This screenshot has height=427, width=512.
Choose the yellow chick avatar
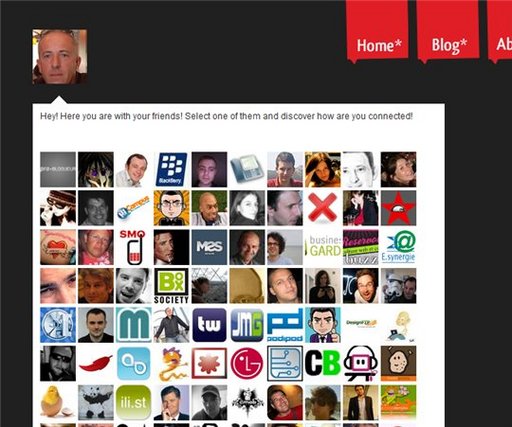pyautogui.click(x=58, y=402)
